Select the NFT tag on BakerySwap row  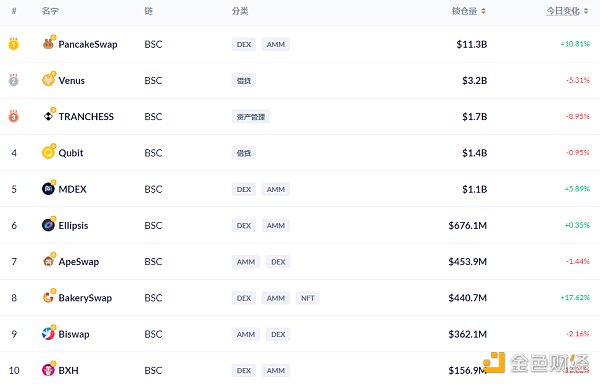pos(307,298)
